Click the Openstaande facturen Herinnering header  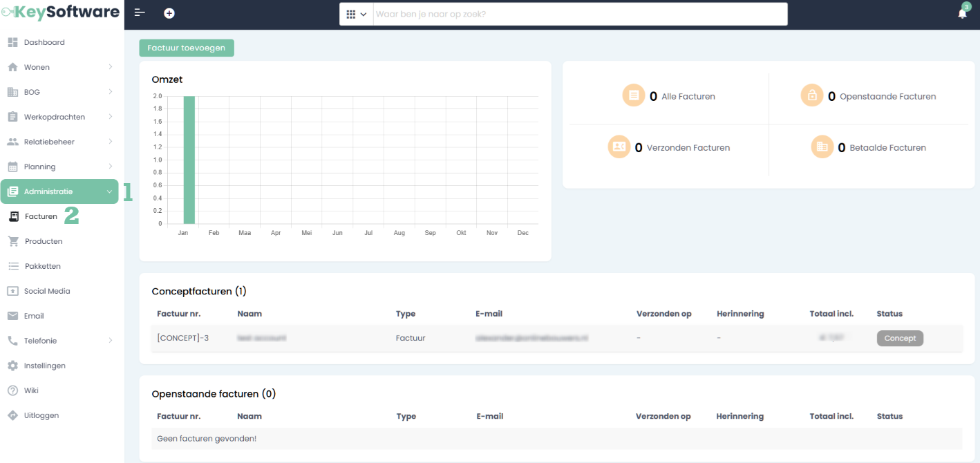(x=740, y=416)
